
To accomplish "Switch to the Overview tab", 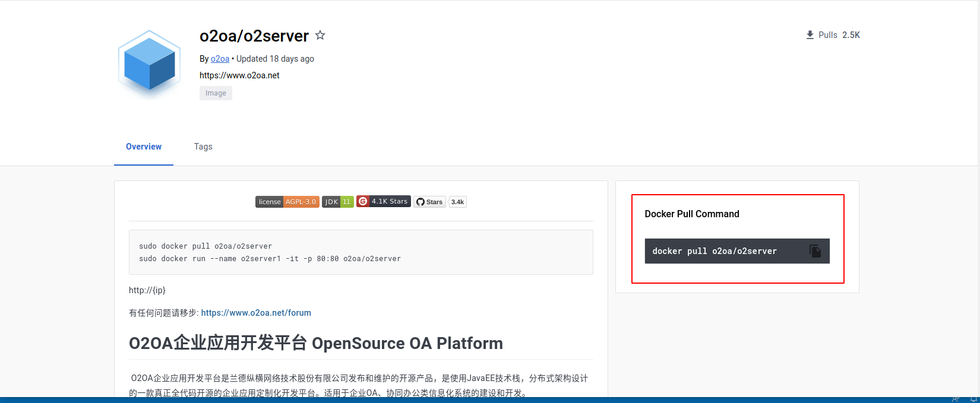I will [144, 147].
